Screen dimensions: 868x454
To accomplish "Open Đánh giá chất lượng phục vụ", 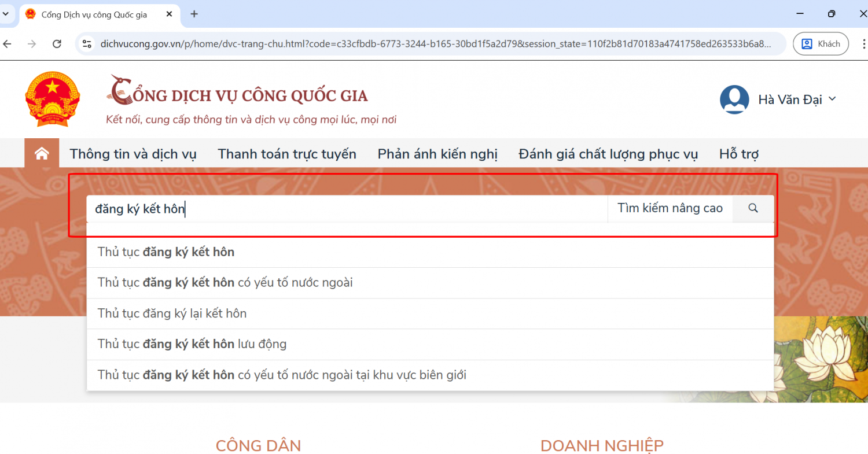I will (608, 154).
